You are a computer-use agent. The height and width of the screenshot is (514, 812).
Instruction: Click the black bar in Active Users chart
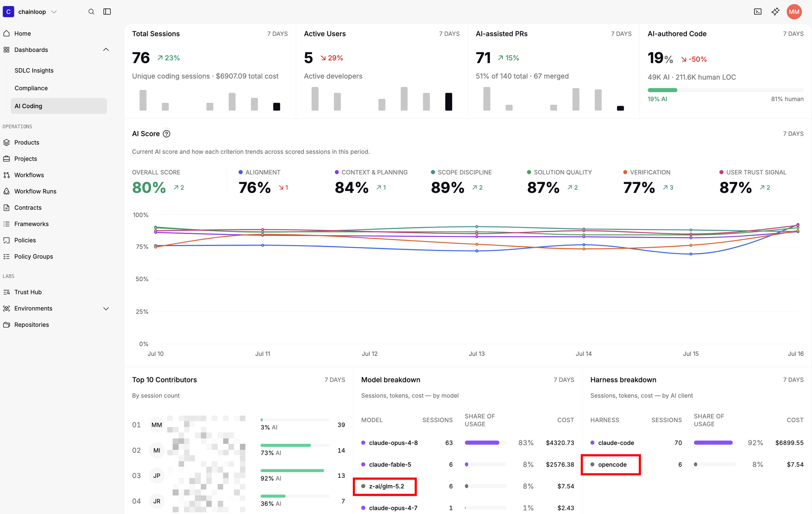[x=449, y=102]
